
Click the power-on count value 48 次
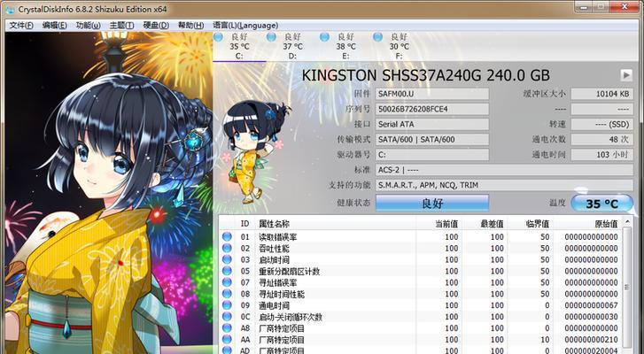(601, 140)
